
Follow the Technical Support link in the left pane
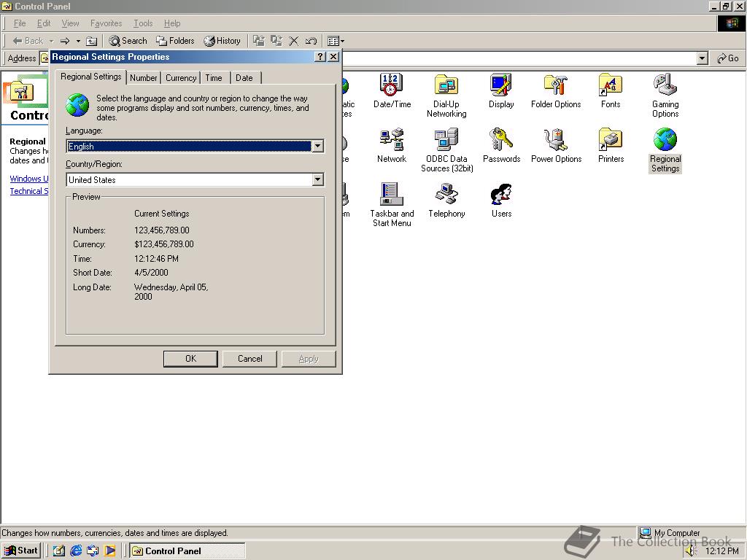29,191
